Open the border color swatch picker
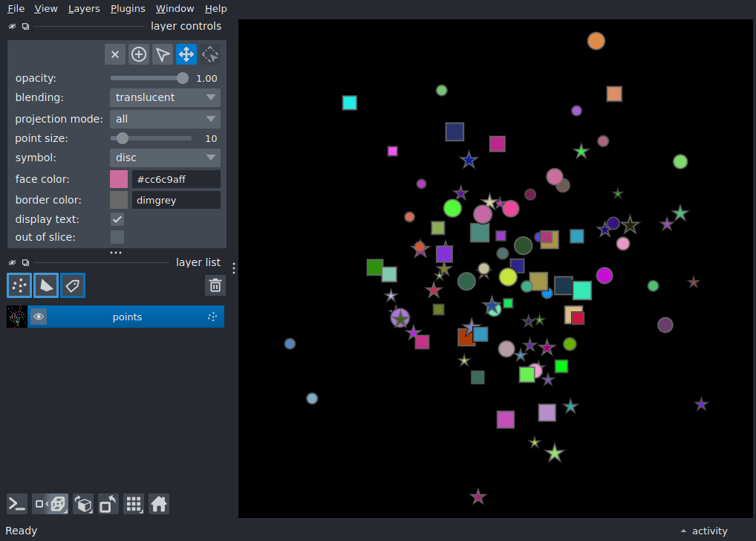The image size is (756, 541). point(119,200)
